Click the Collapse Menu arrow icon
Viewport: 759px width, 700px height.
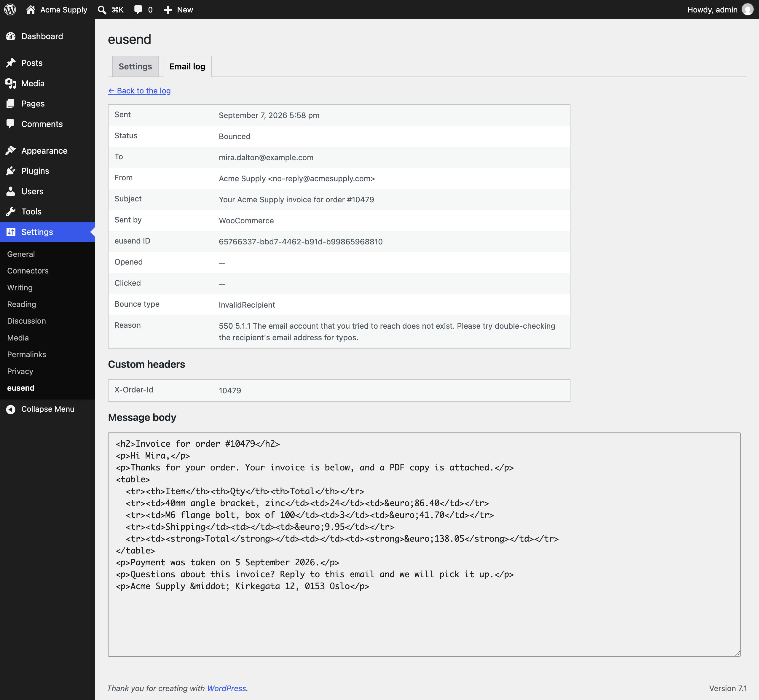pos(11,409)
